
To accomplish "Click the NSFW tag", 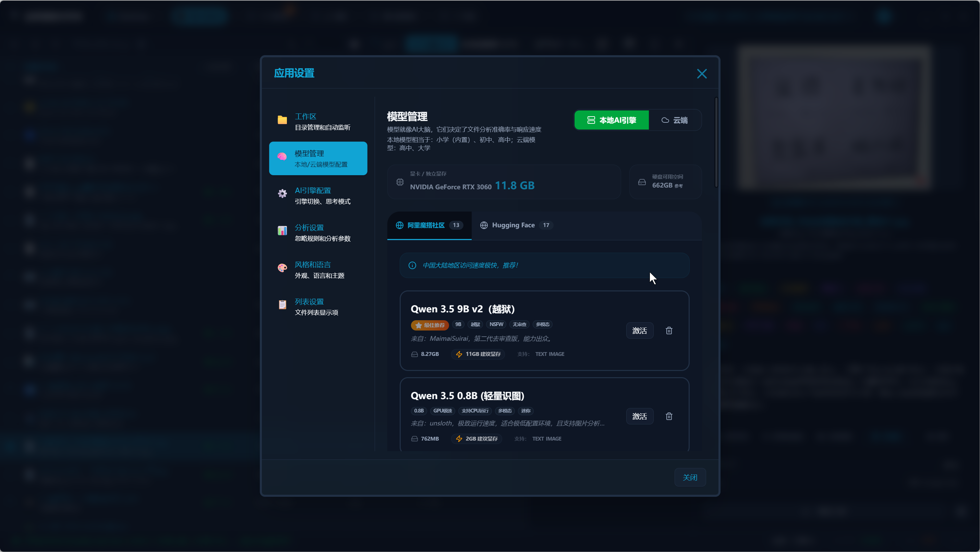I will point(496,324).
